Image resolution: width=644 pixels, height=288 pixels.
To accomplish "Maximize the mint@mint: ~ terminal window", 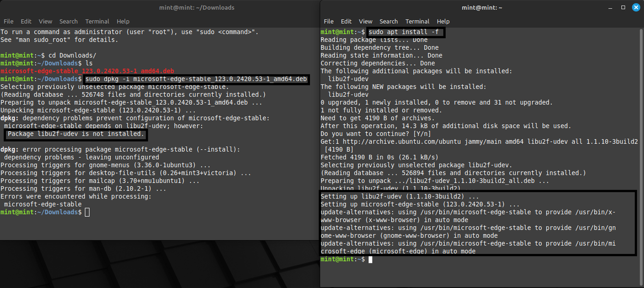I will [x=623, y=8].
